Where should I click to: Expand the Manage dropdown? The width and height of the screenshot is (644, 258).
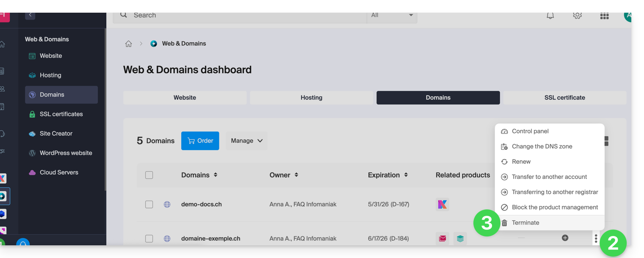click(x=246, y=141)
